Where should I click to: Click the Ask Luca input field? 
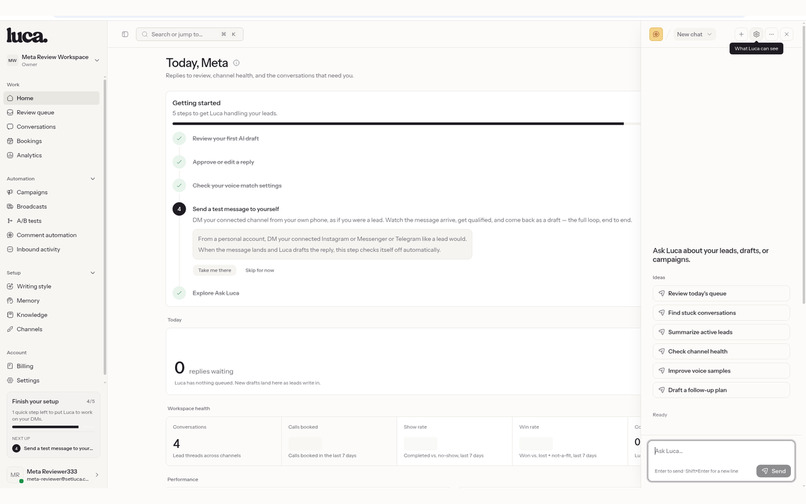coord(721,451)
